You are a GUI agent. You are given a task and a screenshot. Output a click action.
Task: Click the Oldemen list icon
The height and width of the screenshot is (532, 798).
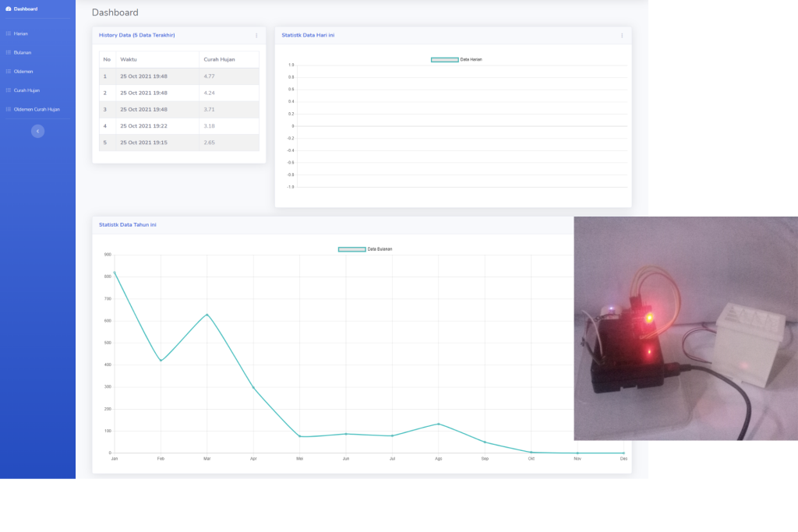(x=9, y=71)
